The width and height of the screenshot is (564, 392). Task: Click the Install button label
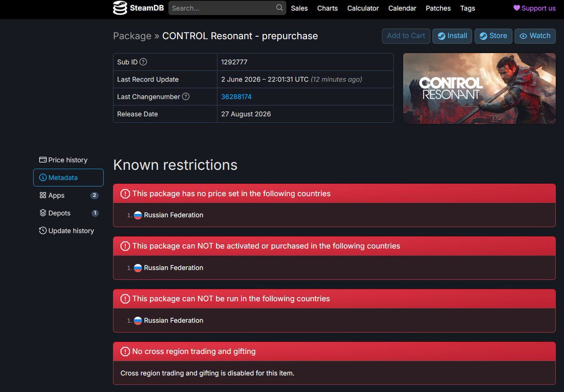[457, 36]
